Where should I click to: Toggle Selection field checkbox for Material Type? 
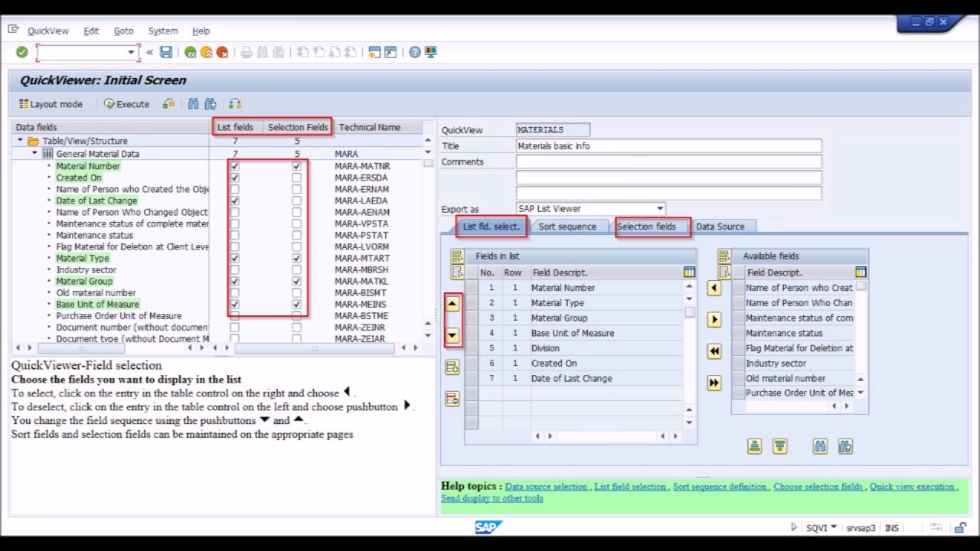tap(296, 259)
